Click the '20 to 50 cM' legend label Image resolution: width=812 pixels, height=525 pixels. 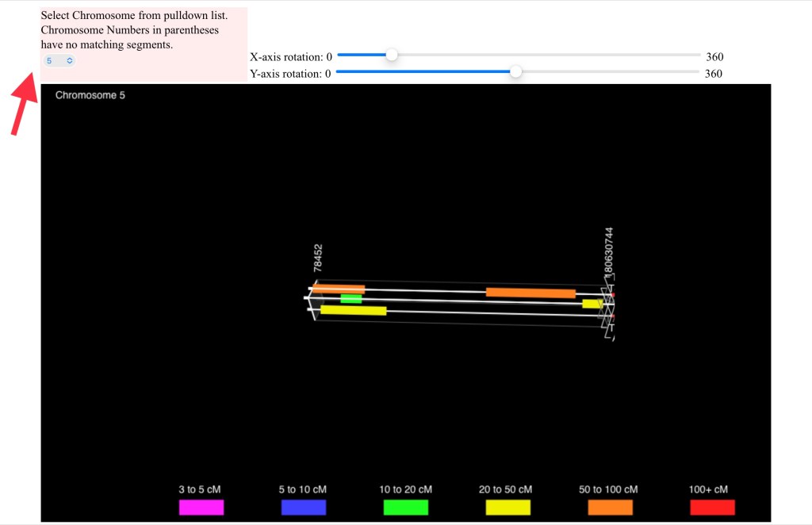click(505, 489)
